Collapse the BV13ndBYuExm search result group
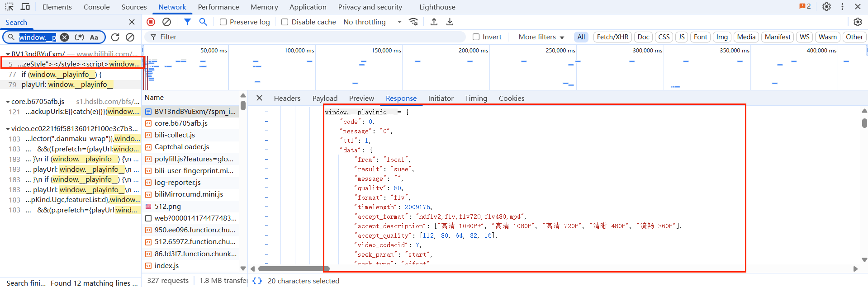 pyautogui.click(x=8, y=54)
